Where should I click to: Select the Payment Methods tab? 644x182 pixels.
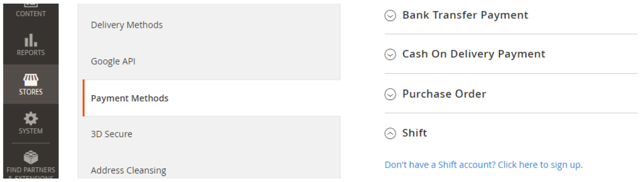tap(212, 98)
